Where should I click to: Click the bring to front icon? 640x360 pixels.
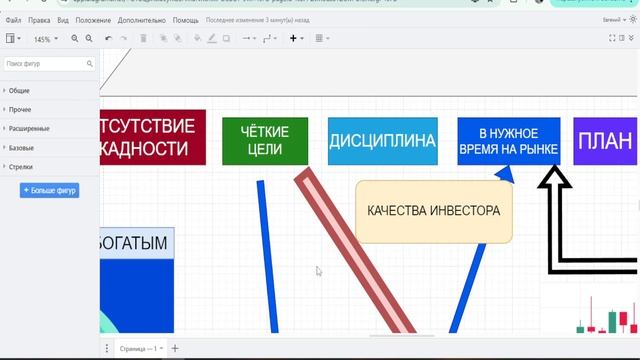pyautogui.click(x=164, y=38)
